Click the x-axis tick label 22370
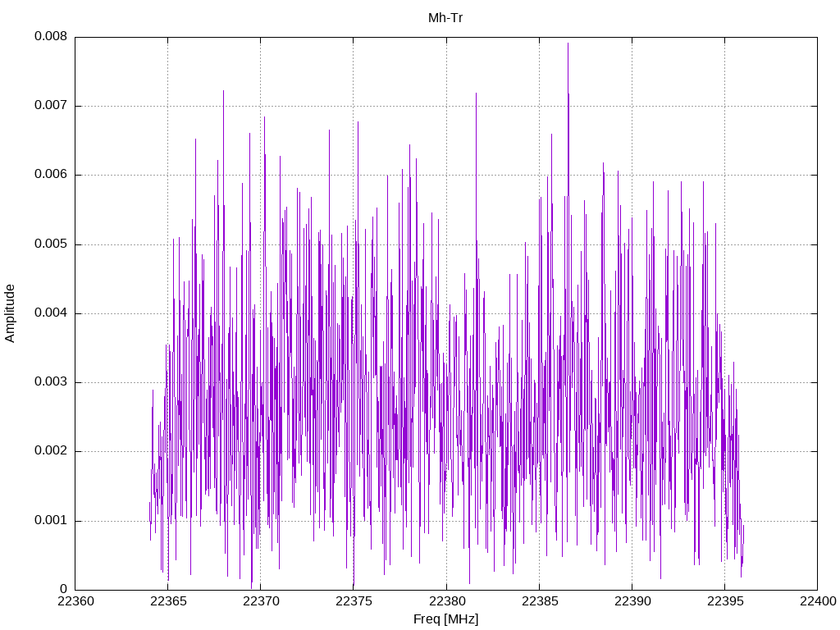 (x=261, y=601)
